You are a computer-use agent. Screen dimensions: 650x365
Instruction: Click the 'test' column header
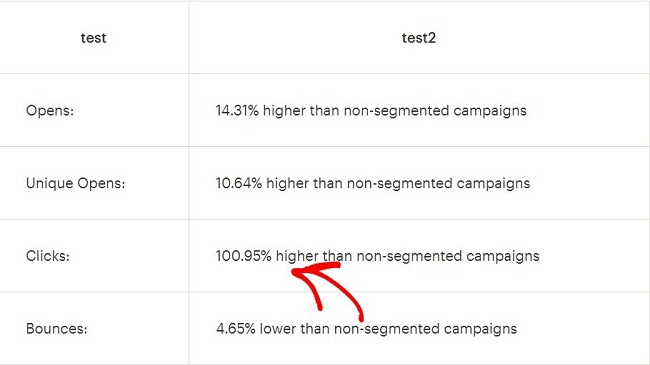click(x=93, y=38)
